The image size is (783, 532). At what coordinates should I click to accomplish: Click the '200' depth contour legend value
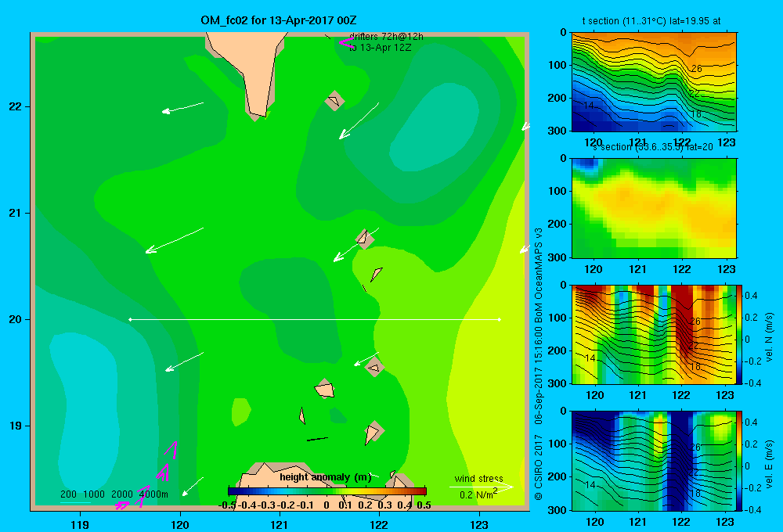pos(68,494)
